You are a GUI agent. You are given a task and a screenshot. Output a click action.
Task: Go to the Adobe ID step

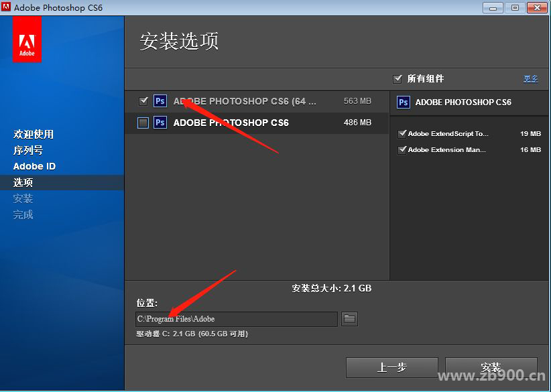[34, 166]
